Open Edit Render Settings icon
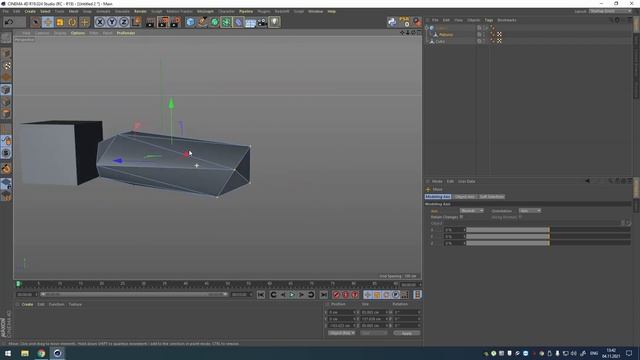This screenshot has height=360, width=640. (176, 22)
